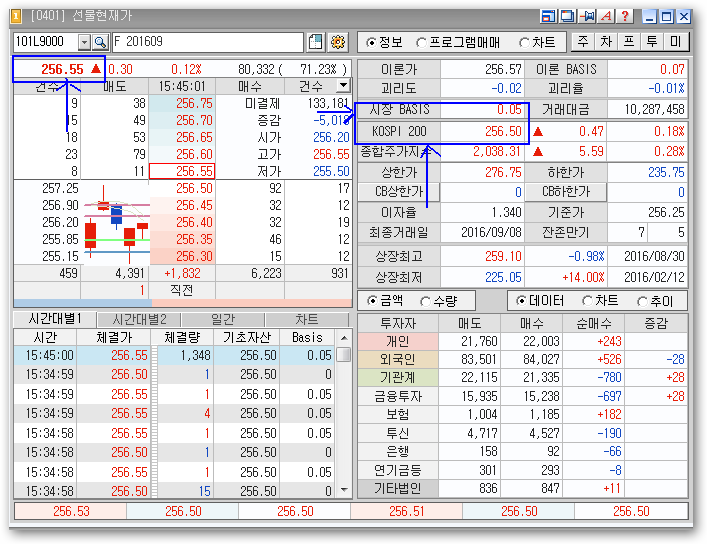Click the 주 button

[x=583, y=41]
